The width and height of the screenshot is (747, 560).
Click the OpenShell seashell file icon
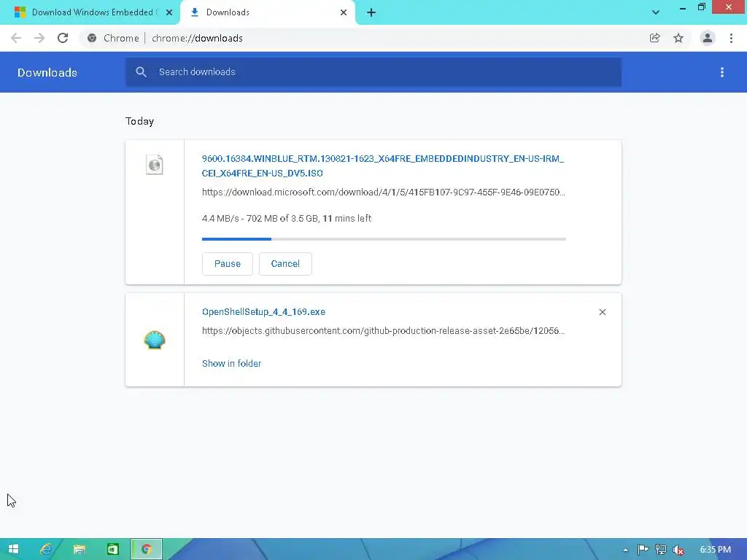coord(155,340)
